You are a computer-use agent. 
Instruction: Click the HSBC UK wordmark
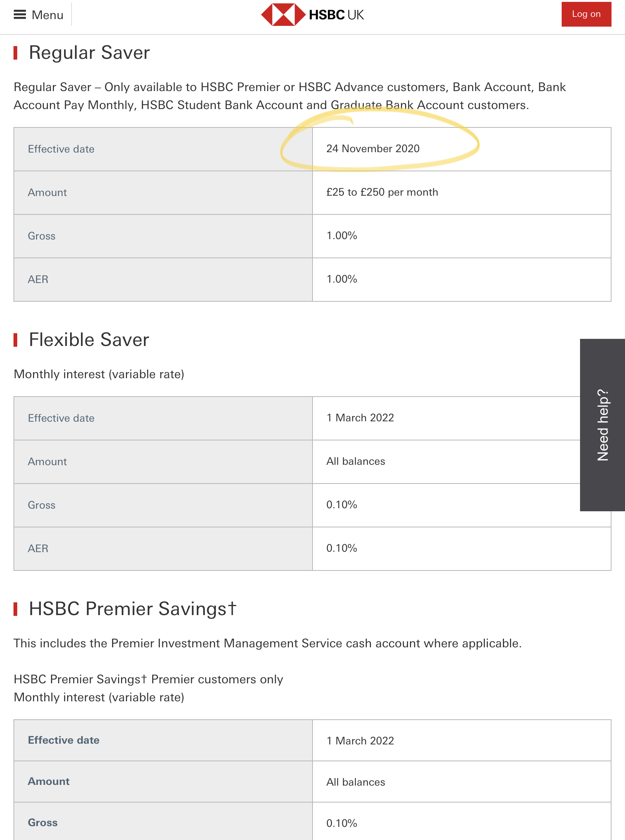(x=336, y=15)
